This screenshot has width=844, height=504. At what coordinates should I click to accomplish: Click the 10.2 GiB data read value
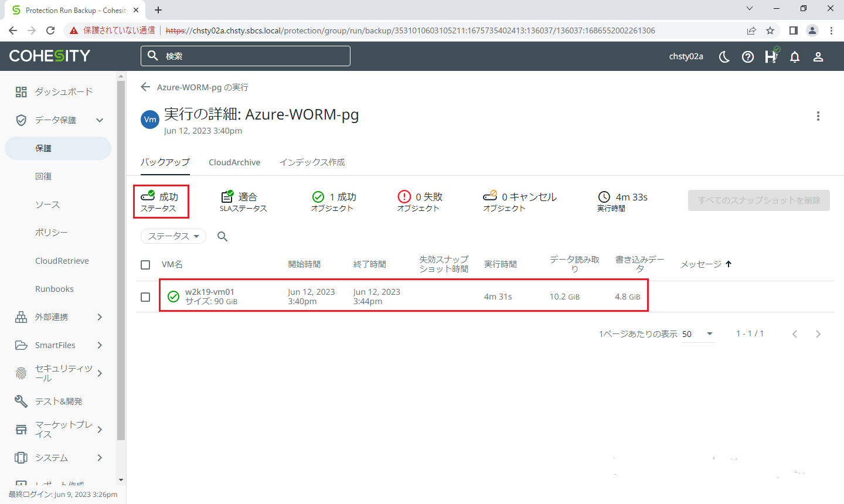[564, 297]
